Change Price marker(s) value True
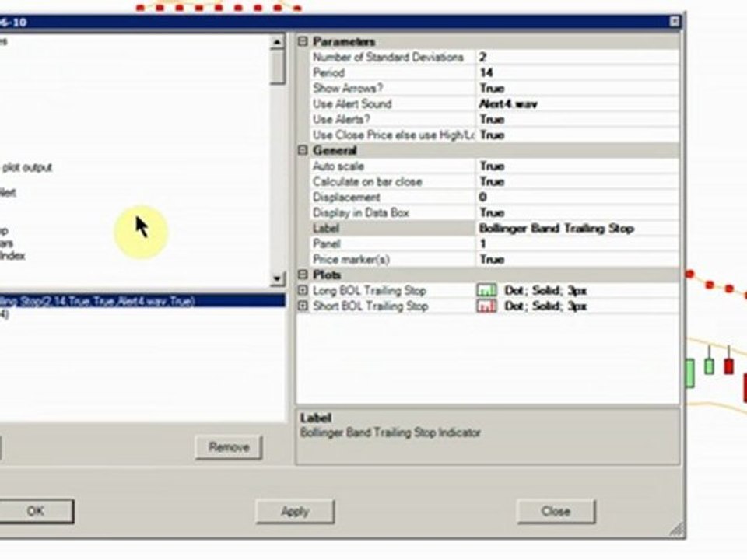 [x=577, y=260]
